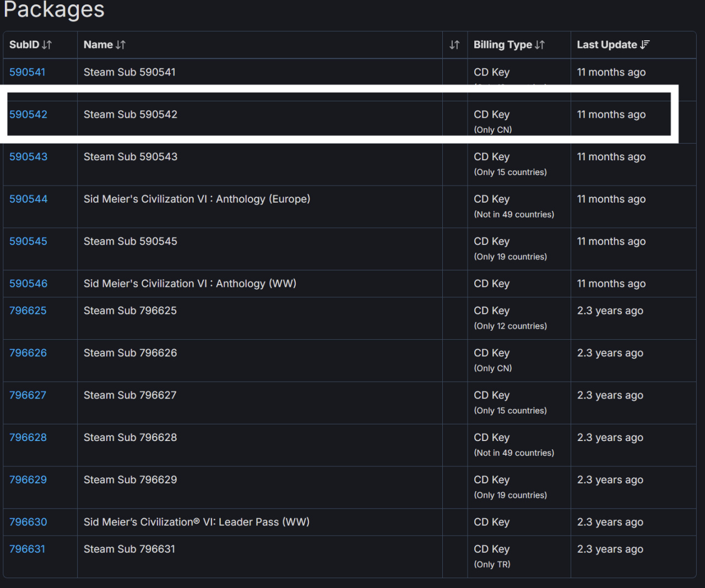Open package 590541 link
Viewport: 705px width, 588px height.
(x=28, y=72)
